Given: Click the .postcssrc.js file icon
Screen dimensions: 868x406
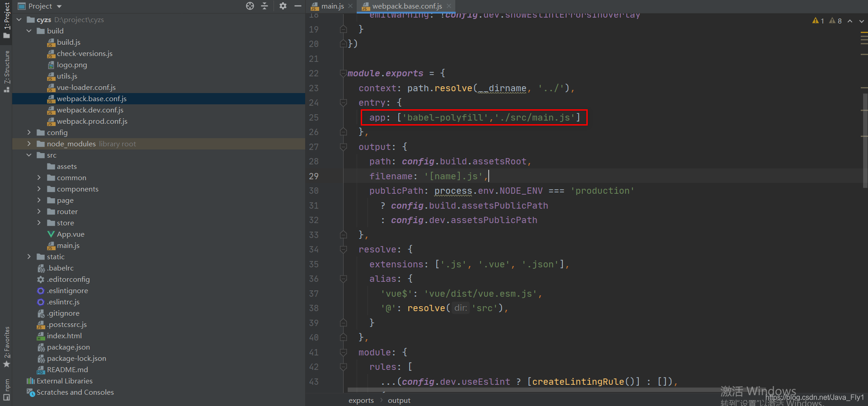Looking at the screenshot, I should 41,325.
